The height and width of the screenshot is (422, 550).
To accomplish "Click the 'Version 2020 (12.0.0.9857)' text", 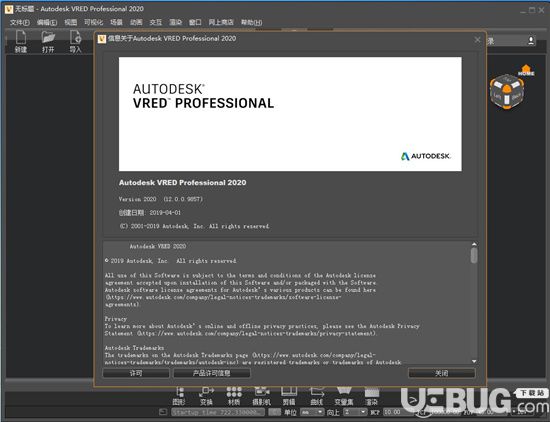I will (161, 199).
